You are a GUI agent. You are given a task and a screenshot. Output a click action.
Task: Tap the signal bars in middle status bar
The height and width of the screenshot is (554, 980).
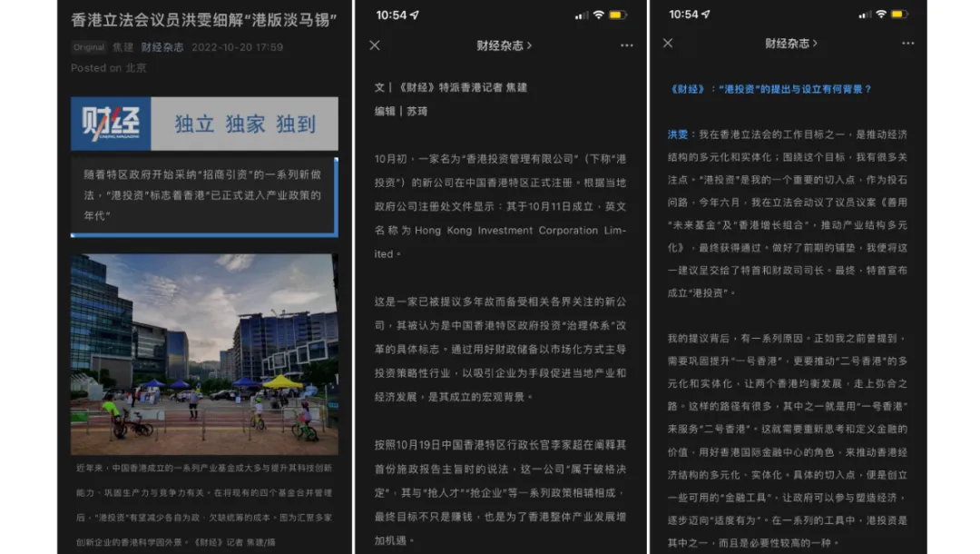[x=582, y=15]
